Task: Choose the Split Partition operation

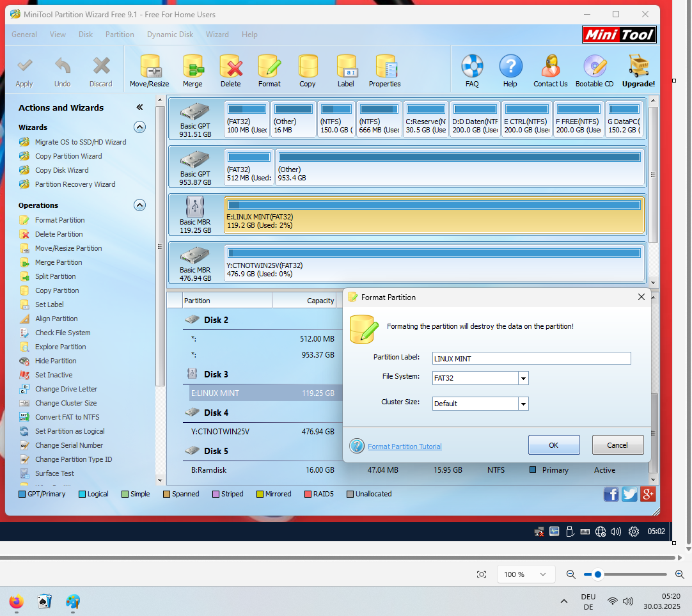Action: point(56,276)
